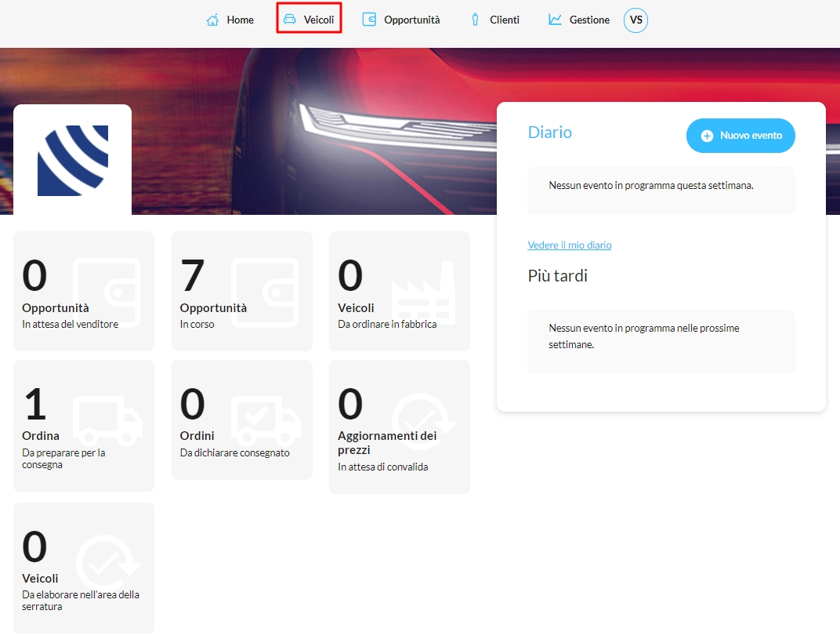The height and width of the screenshot is (643, 840).
Task: Open the 7 Opportunità In corso card
Action: 241,291
